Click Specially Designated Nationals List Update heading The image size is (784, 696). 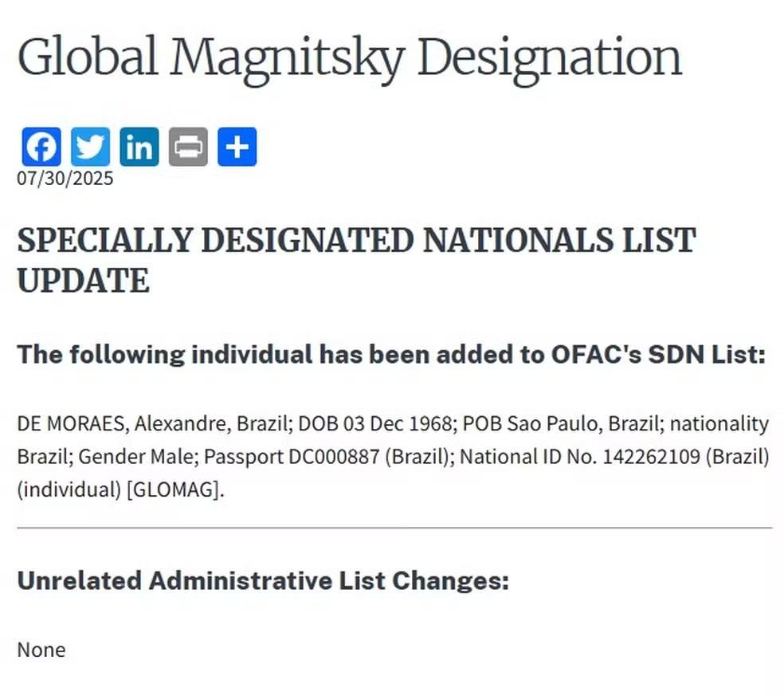pos(356,260)
